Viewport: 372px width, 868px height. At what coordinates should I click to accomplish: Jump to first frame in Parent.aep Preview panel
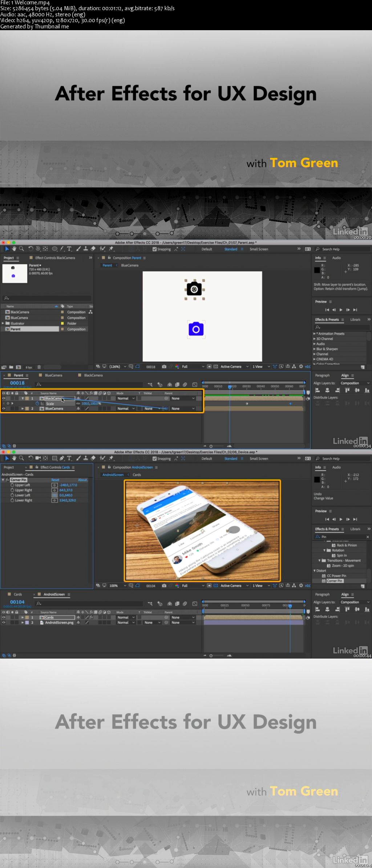tap(327, 310)
